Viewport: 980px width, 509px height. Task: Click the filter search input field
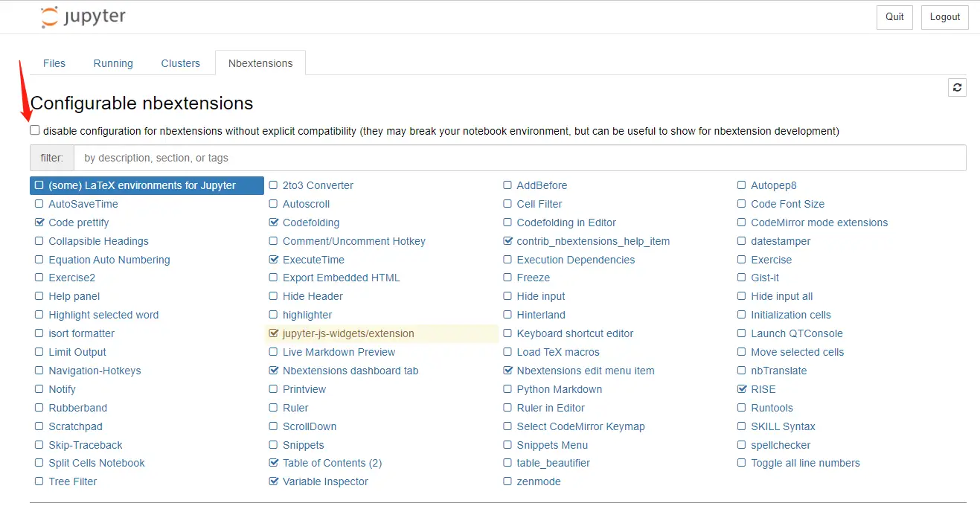coord(519,158)
